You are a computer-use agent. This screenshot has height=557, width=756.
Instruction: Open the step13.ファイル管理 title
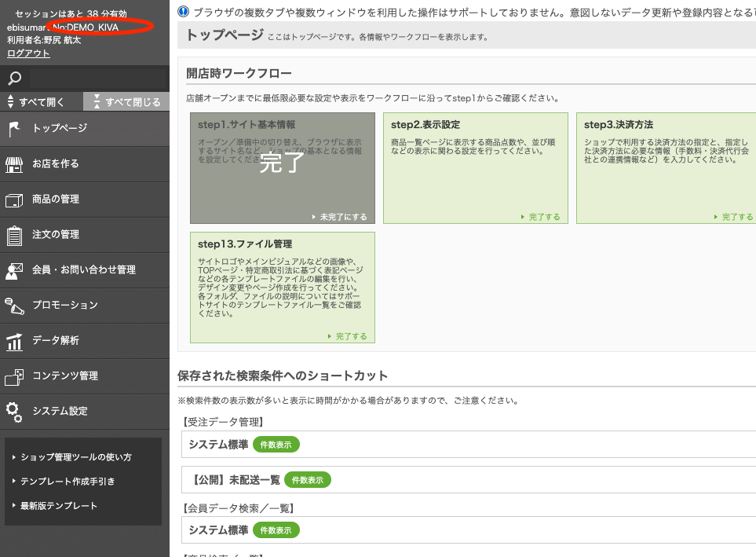pyautogui.click(x=245, y=244)
